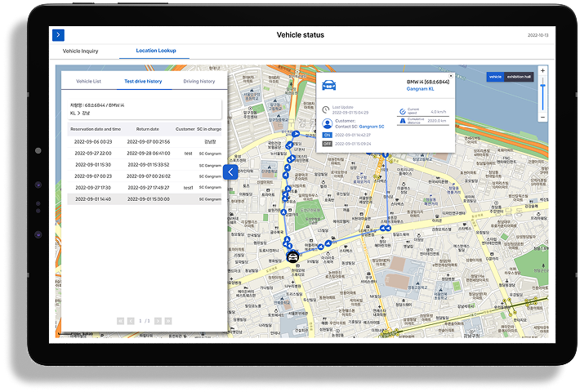The image size is (580, 392).
Task: Click the Gangnam KL link in the popup
Action: coord(422,88)
